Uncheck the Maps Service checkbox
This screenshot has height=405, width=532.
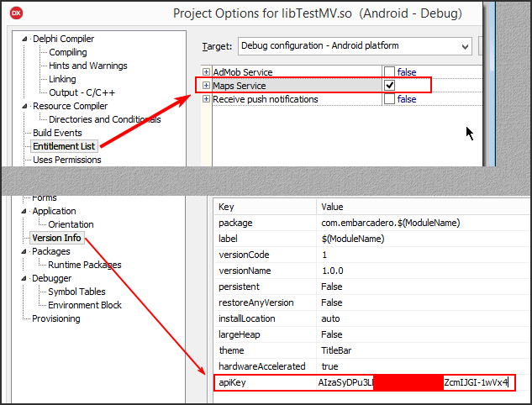[x=389, y=85]
